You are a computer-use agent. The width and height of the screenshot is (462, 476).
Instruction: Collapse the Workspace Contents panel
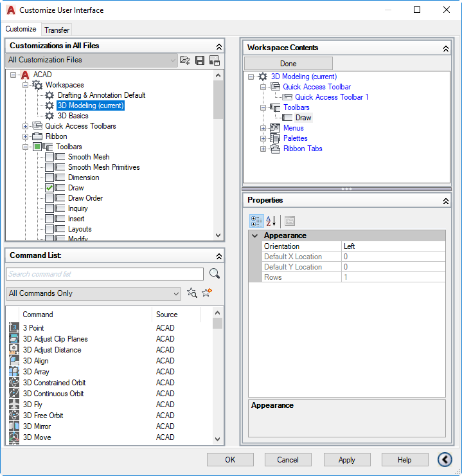point(446,49)
